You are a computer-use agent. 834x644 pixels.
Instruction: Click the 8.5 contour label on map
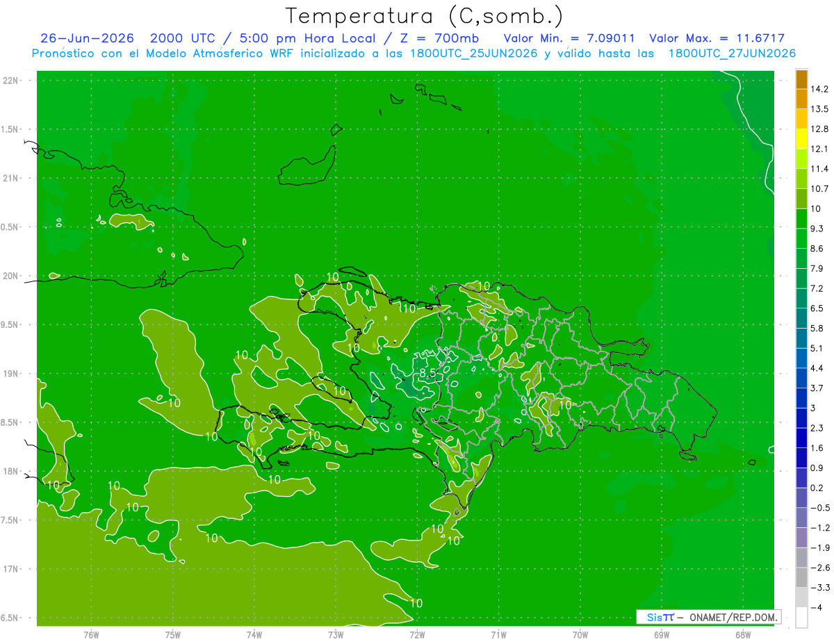(427, 373)
